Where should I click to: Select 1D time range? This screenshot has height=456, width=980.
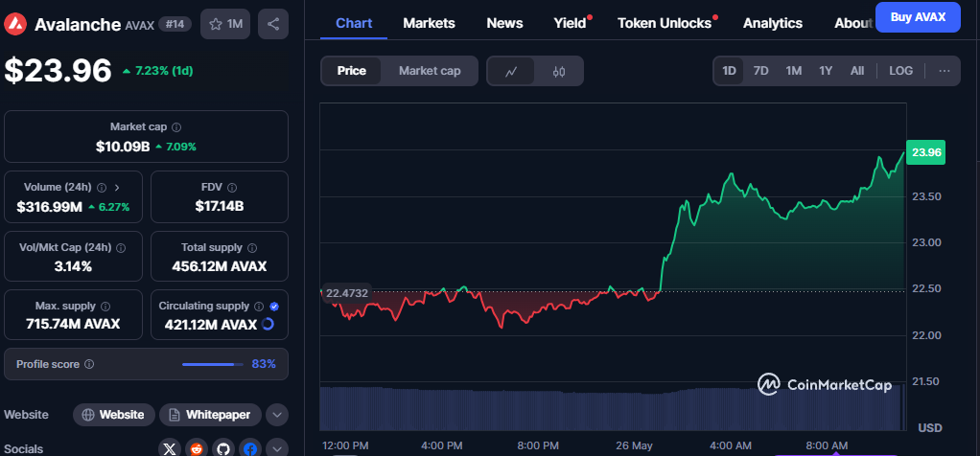pyautogui.click(x=729, y=71)
